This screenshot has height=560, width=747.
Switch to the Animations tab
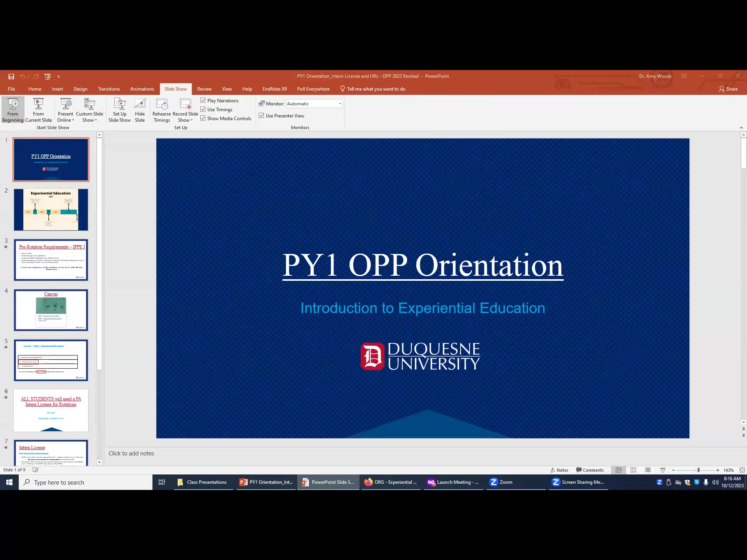tap(142, 89)
